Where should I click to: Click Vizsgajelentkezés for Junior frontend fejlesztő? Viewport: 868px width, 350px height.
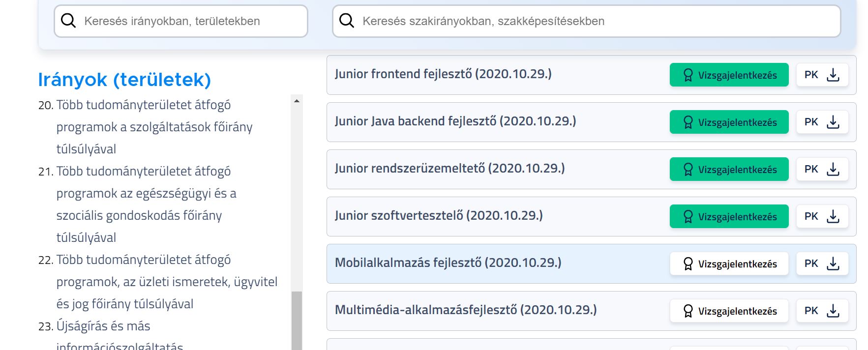(729, 75)
